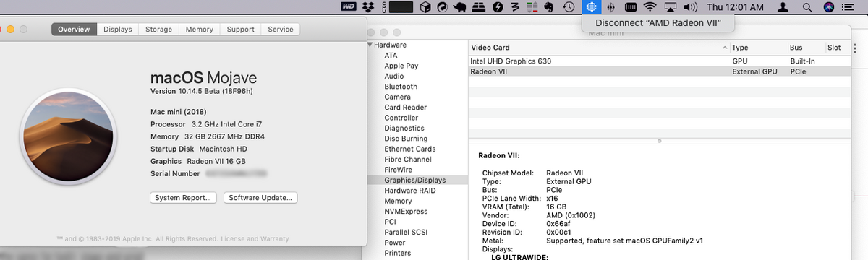This screenshot has width=868, height=260.
Task: Click the colored bars monitor menu bar icon
Action: coord(532,7)
